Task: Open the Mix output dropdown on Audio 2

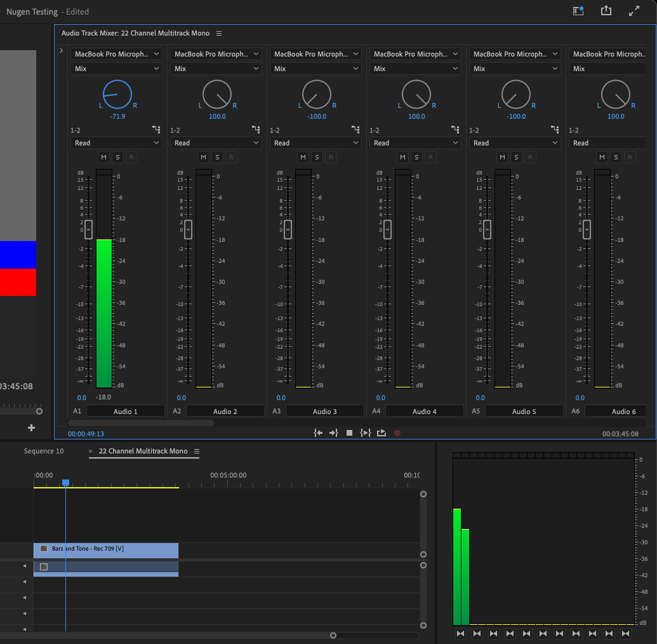Action: point(216,69)
